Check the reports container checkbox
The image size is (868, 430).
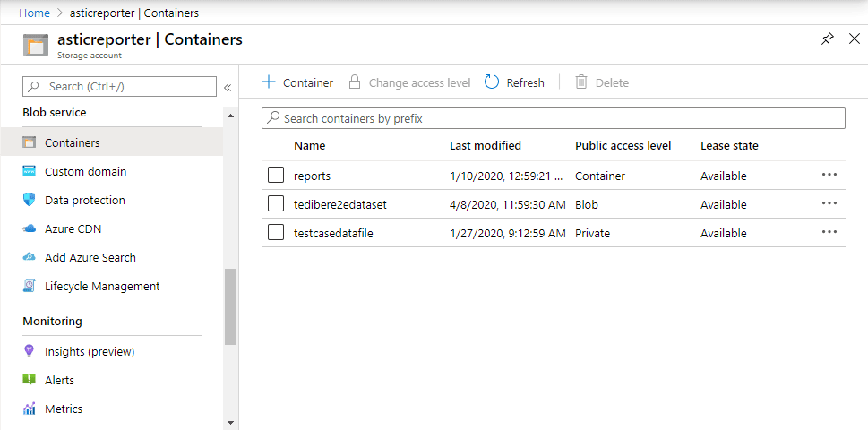click(x=276, y=176)
